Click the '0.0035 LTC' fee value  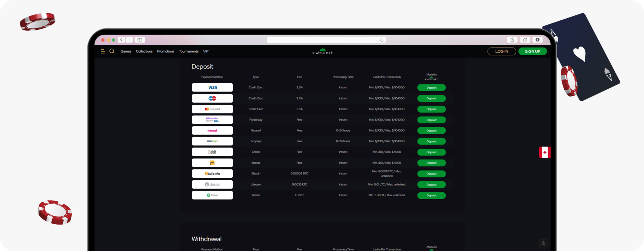click(x=299, y=184)
